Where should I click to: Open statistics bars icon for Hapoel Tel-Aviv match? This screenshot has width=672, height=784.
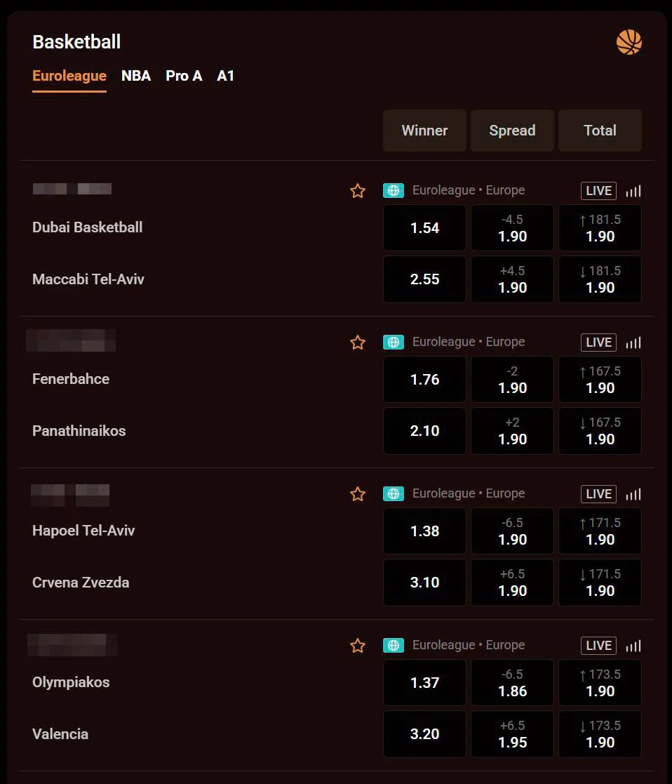(633, 494)
